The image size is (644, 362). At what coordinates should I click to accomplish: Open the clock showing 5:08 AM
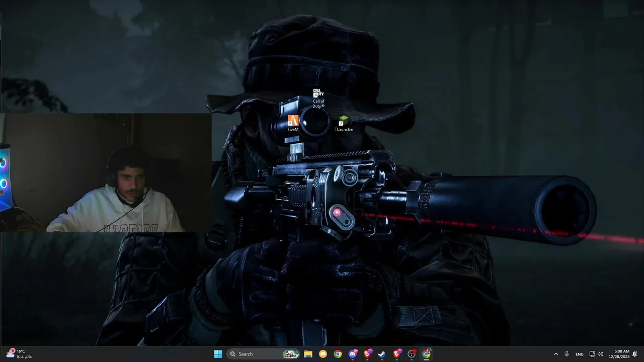[618, 354]
